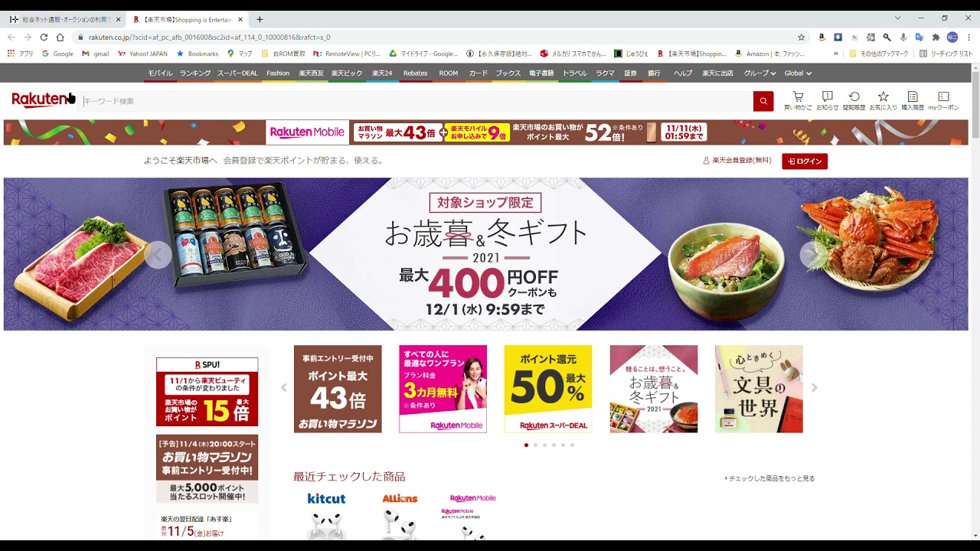Expand the Global dropdown menu

tap(798, 73)
